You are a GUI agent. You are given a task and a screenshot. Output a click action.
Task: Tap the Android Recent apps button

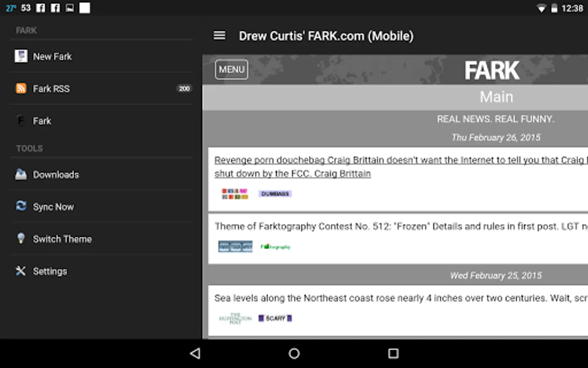[393, 353]
